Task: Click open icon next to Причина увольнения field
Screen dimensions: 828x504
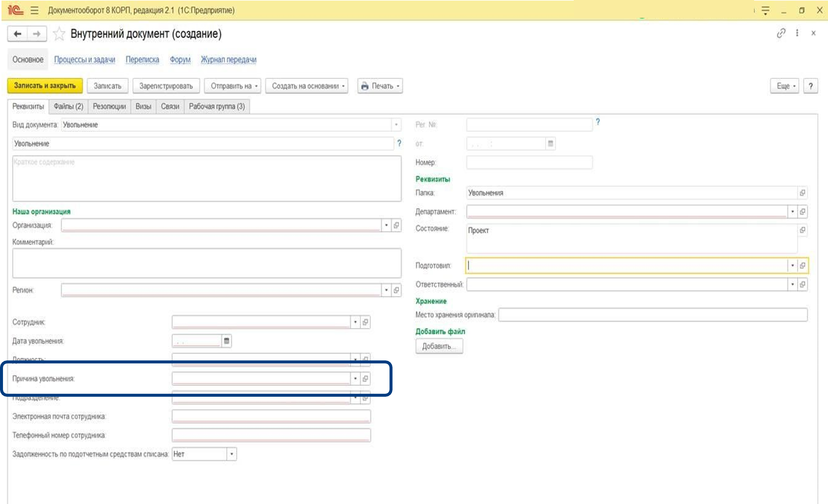Action: click(x=365, y=378)
